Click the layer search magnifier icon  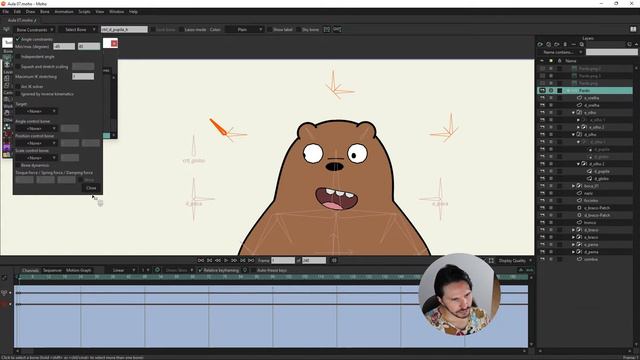[582, 44]
